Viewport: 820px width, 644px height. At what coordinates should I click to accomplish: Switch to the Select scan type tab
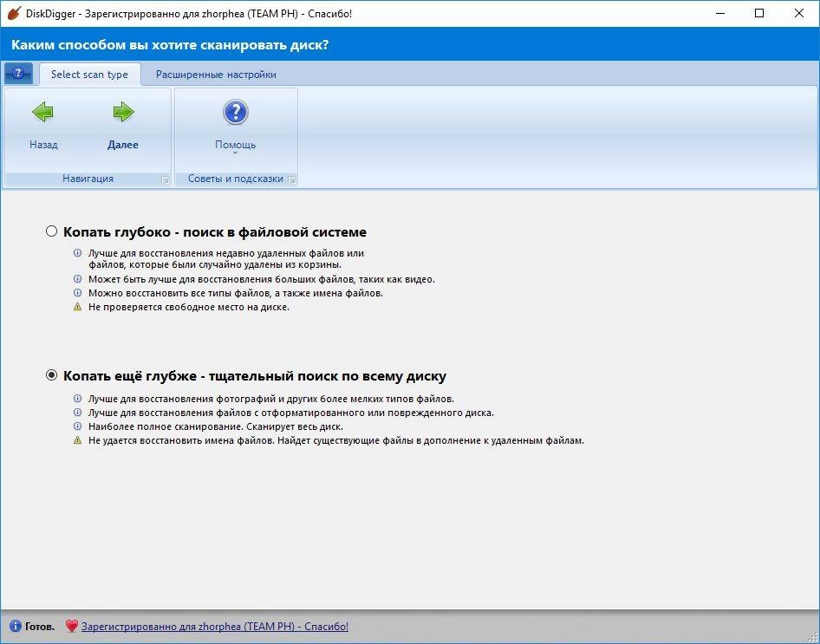coord(89,75)
